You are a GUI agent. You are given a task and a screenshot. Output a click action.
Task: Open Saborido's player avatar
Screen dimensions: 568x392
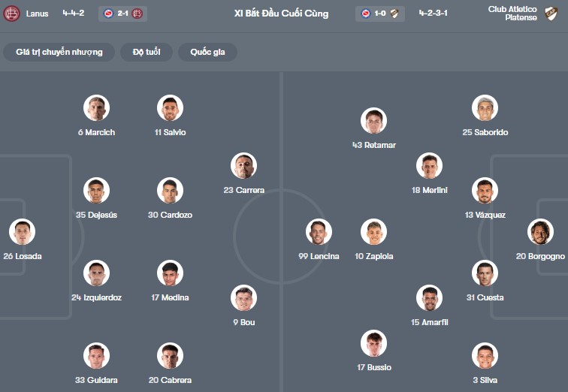coord(485,108)
